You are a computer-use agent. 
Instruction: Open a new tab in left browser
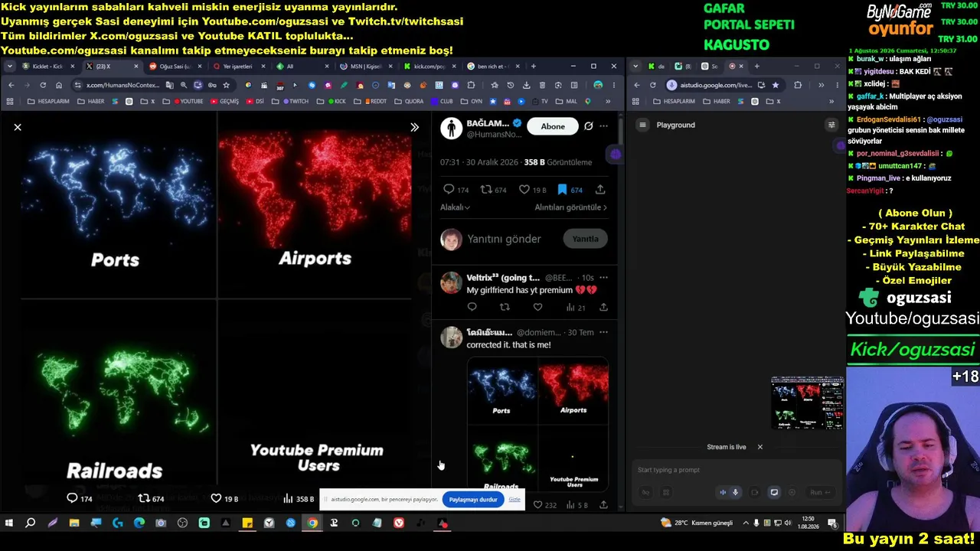coord(534,67)
